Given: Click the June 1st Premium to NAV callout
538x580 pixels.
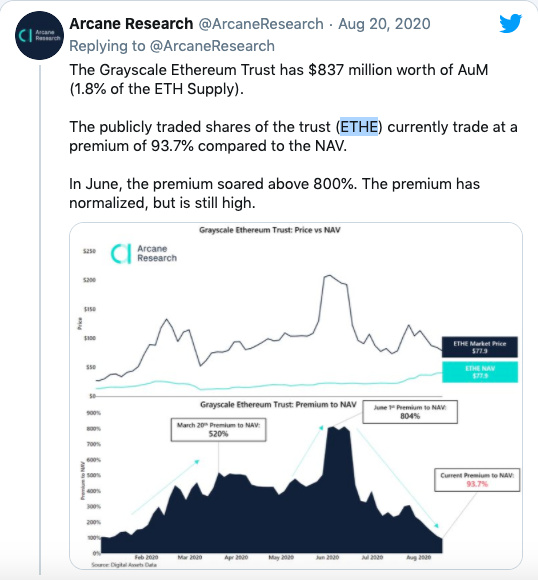Looking at the screenshot, I should pyautogui.click(x=410, y=412).
